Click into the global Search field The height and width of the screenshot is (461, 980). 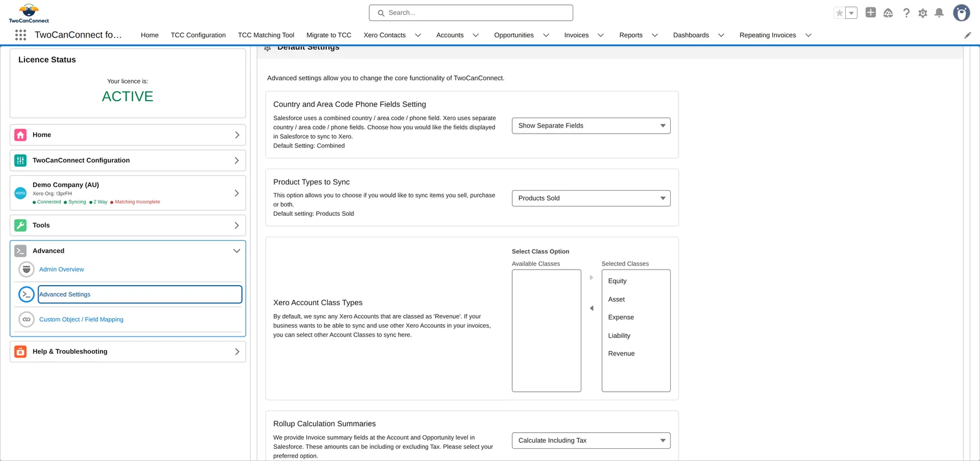tap(471, 13)
